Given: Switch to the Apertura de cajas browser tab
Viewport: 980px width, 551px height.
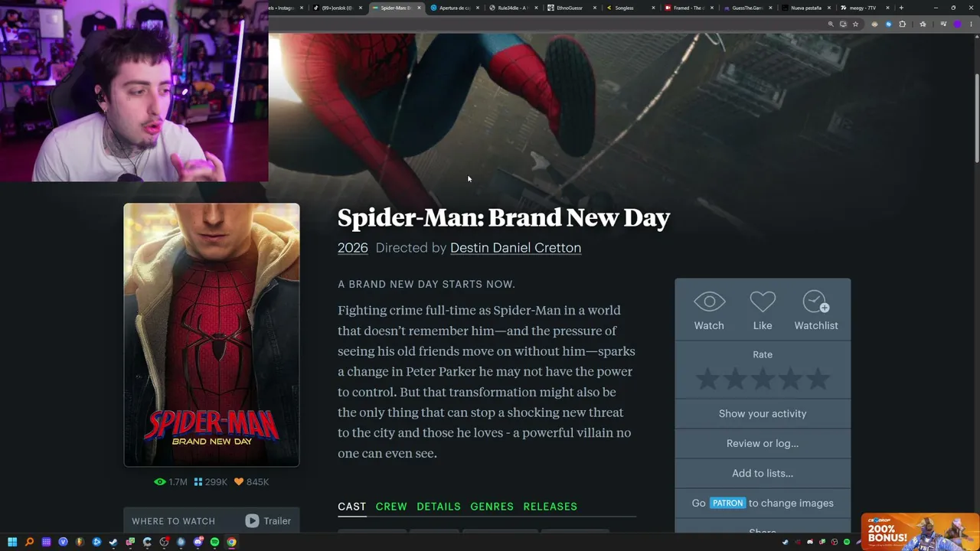Looking at the screenshot, I should point(454,8).
